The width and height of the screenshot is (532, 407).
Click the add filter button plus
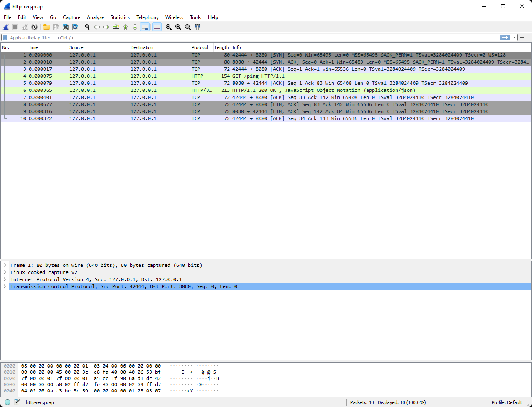pos(522,37)
